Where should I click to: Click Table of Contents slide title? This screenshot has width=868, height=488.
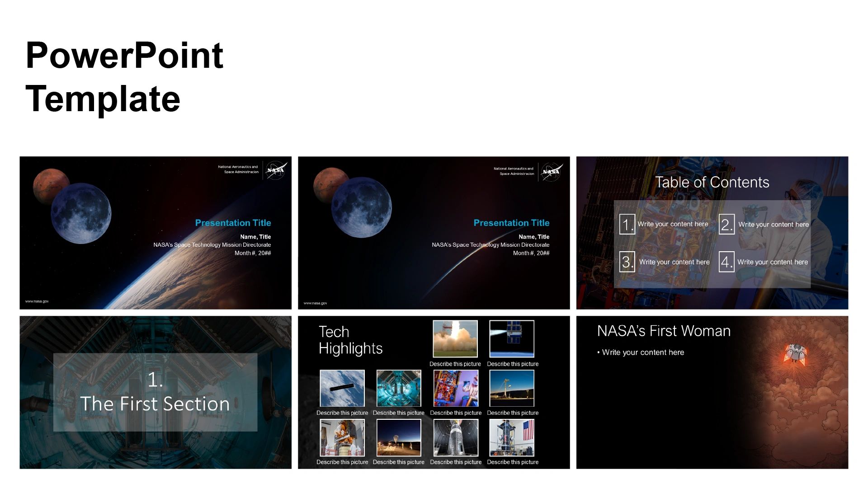712,182
